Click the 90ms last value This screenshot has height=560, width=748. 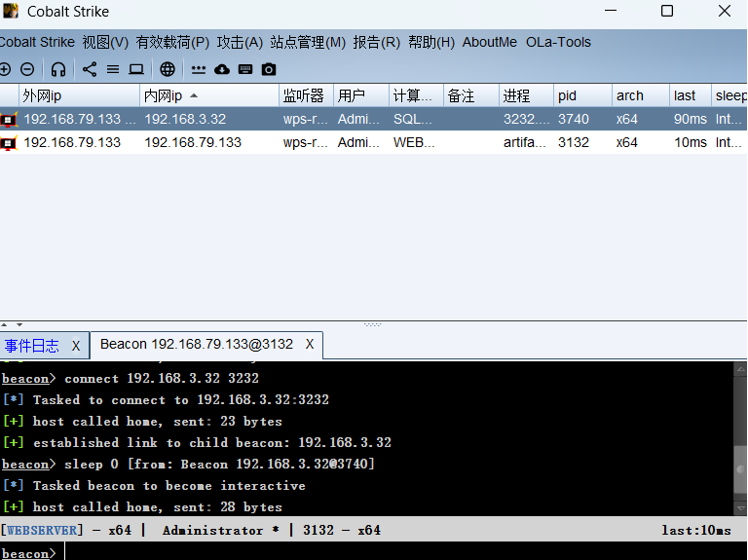tap(691, 119)
